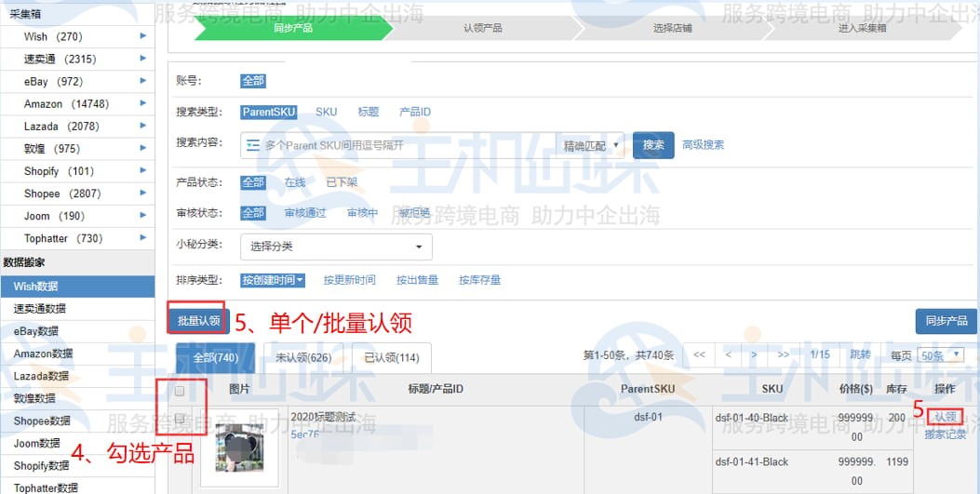Click the Shopee (2807) expand arrow

click(x=142, y=194)
